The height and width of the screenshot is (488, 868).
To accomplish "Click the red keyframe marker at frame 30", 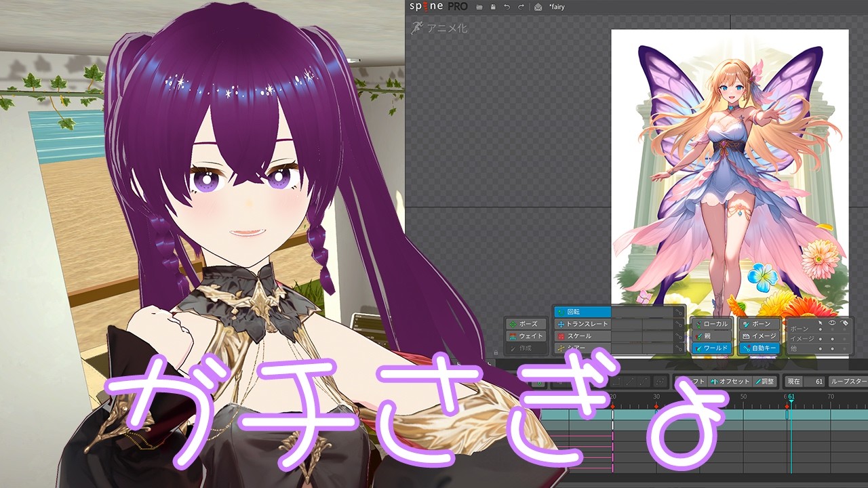I will 656,405.
